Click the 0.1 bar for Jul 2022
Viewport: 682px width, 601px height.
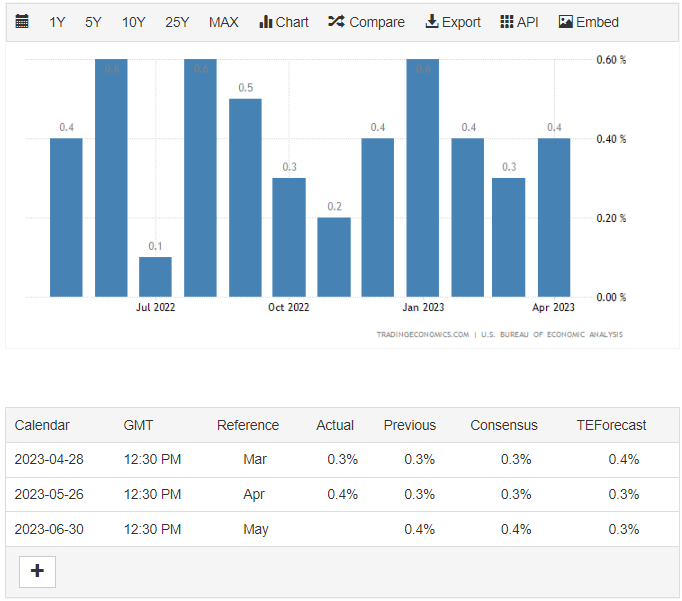click(x=155, y=277)
